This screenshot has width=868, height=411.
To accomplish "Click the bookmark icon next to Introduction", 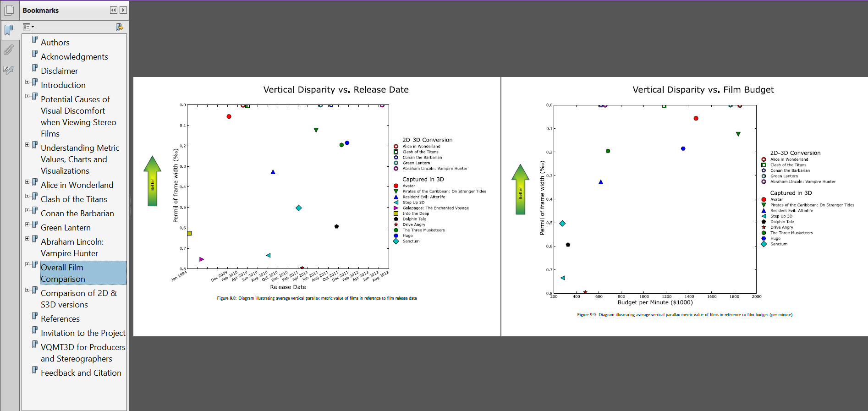I will tap(35, 82).
